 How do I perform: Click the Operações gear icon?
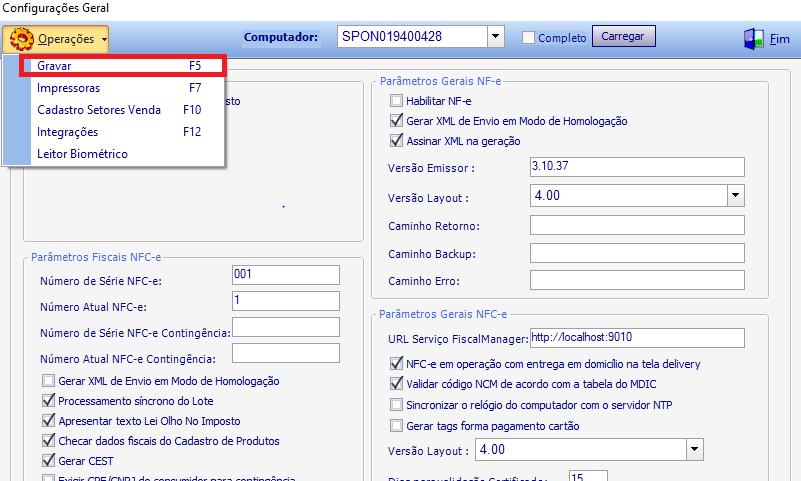coord(21,39)
